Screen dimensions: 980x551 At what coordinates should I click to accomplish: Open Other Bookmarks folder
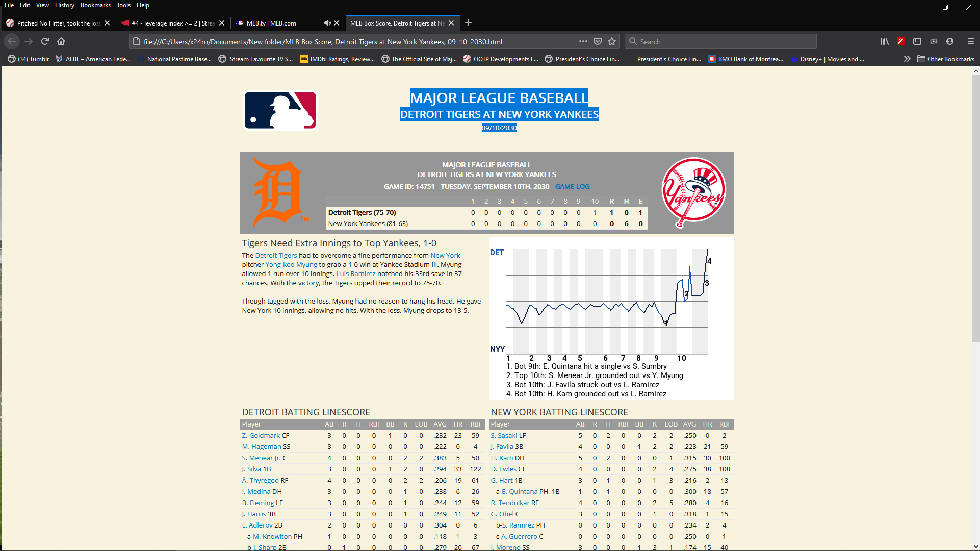(x=946, y=59)
